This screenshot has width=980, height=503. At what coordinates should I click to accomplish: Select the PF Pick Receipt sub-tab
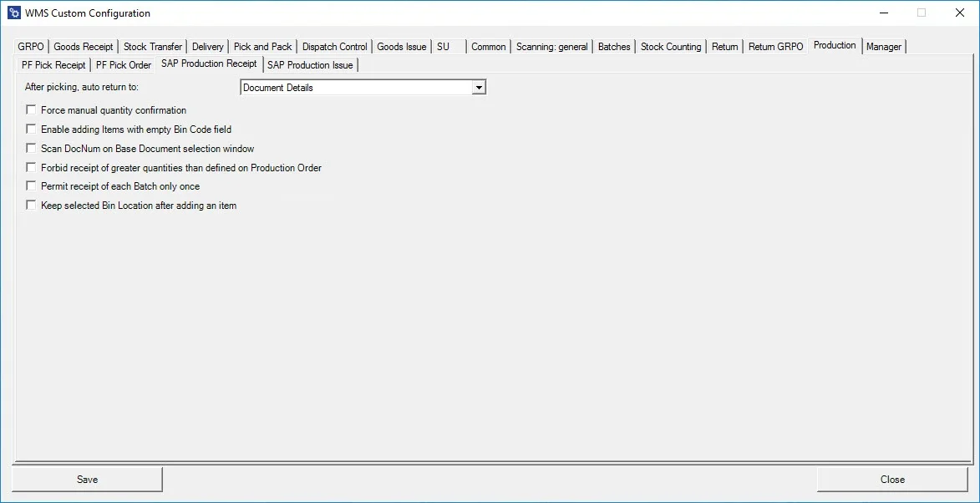[53, 64]
